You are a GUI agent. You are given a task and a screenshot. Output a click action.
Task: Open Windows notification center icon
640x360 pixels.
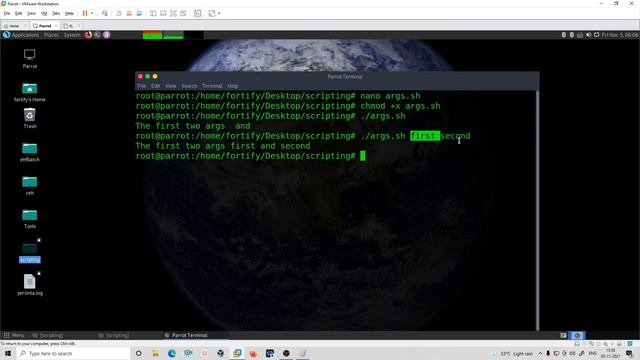click(x=629, y=353)
